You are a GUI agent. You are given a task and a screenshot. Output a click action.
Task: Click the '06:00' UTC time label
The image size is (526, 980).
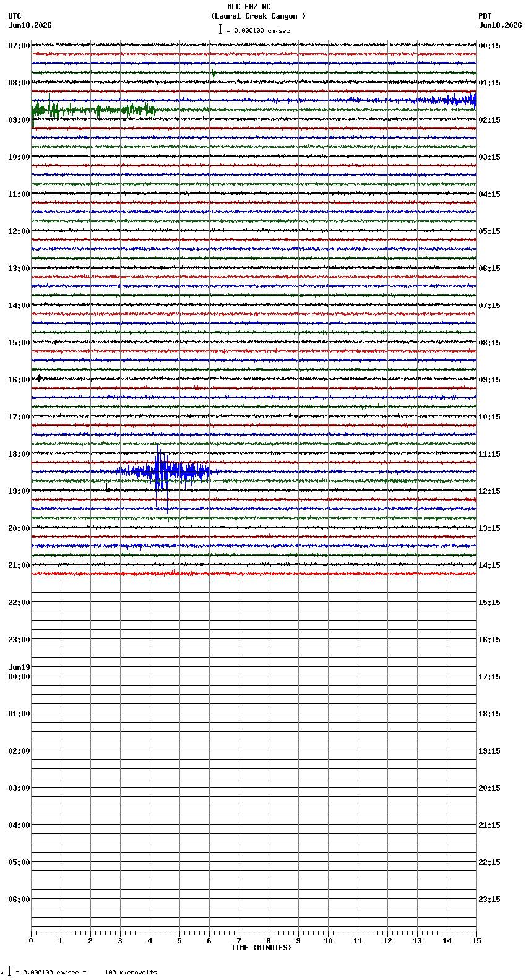[19, 899]
